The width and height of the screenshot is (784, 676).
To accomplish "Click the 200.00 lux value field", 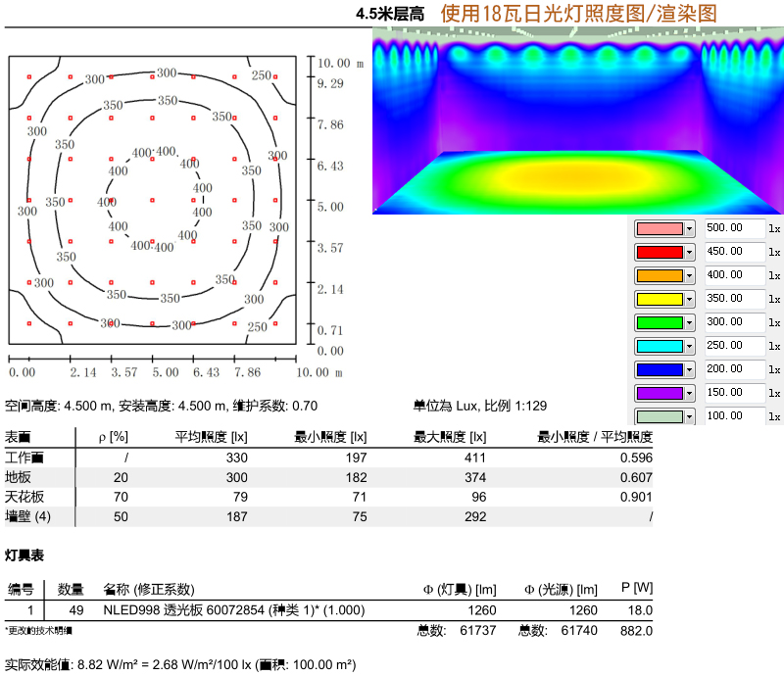I will pos(734,369).
